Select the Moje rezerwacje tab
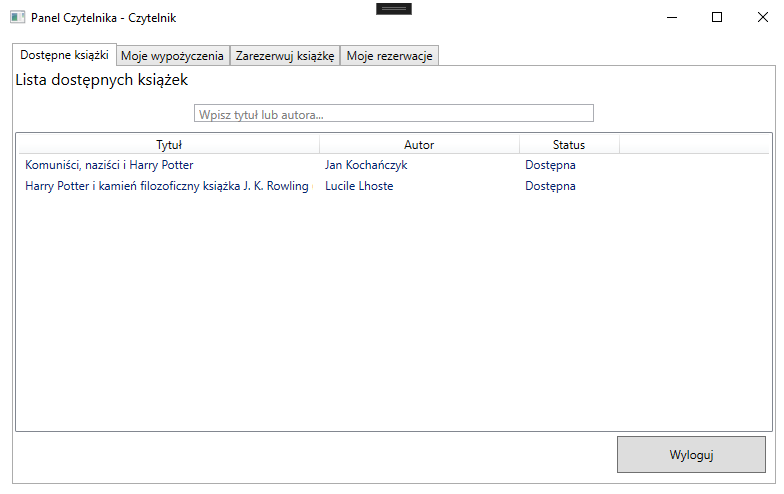Screen dimensions: 784x494 coord(390,56)
